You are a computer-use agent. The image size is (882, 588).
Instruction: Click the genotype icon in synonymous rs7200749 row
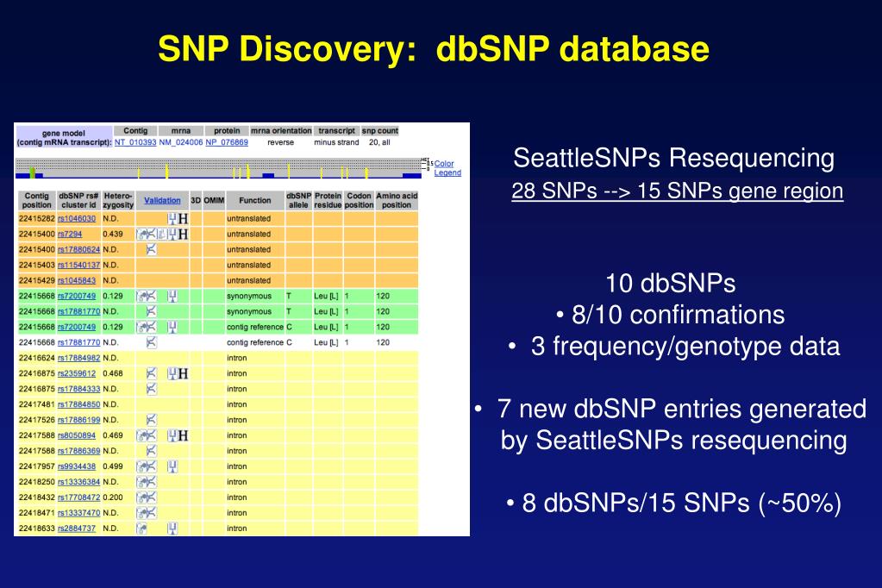point(172,296)
